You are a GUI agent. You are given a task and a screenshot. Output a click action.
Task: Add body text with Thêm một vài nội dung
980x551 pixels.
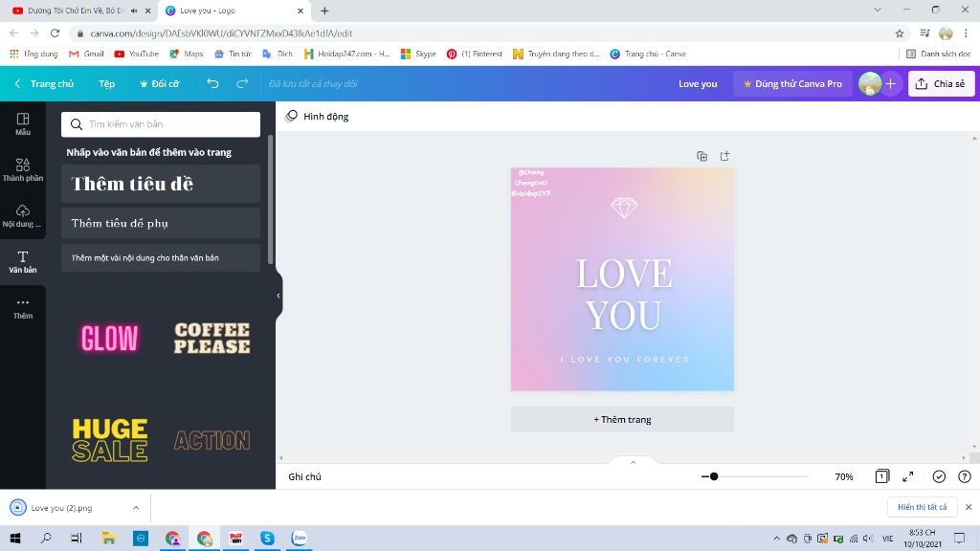(x=161, y=257)
